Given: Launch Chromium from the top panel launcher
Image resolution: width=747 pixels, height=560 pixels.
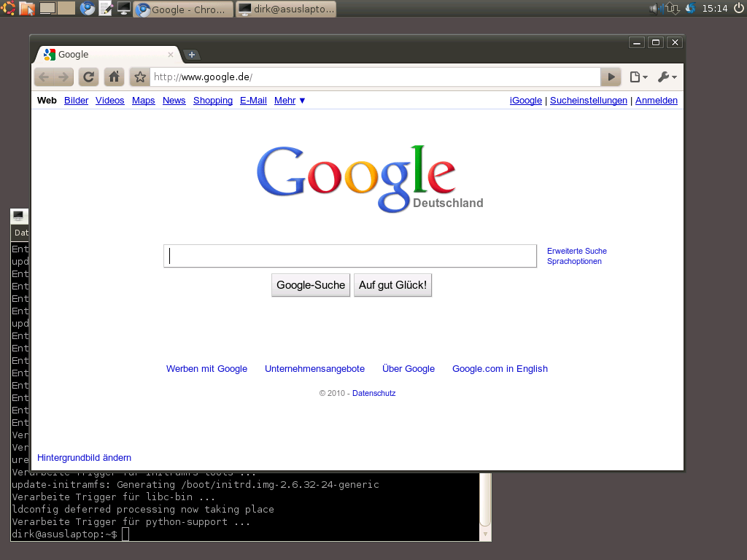Looking at the screenshot, I should (x=88, y=8).
